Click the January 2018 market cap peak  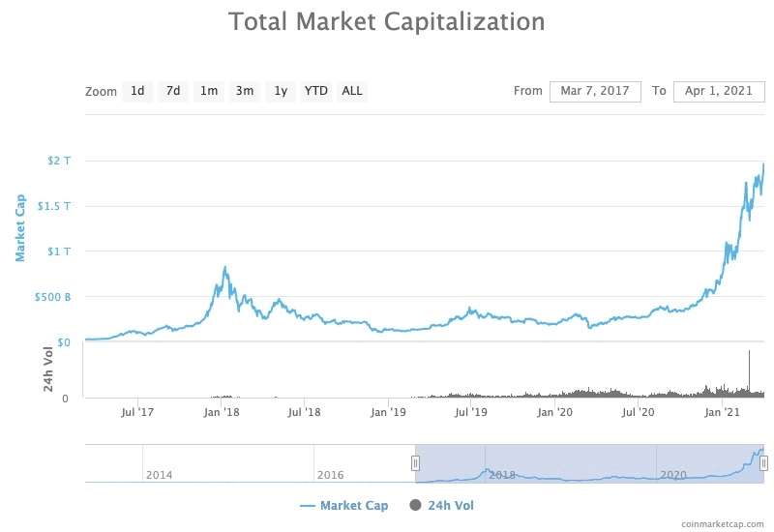tap(225, 269)
